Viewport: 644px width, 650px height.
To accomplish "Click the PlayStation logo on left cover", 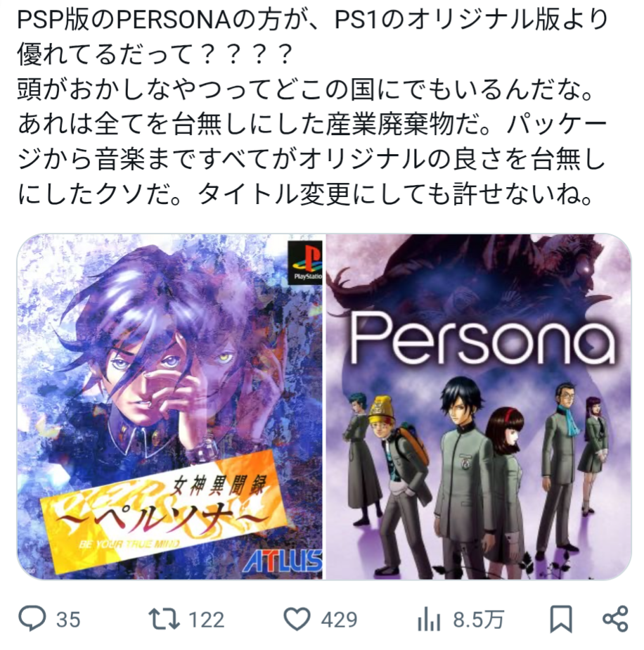I will (305, 263).
